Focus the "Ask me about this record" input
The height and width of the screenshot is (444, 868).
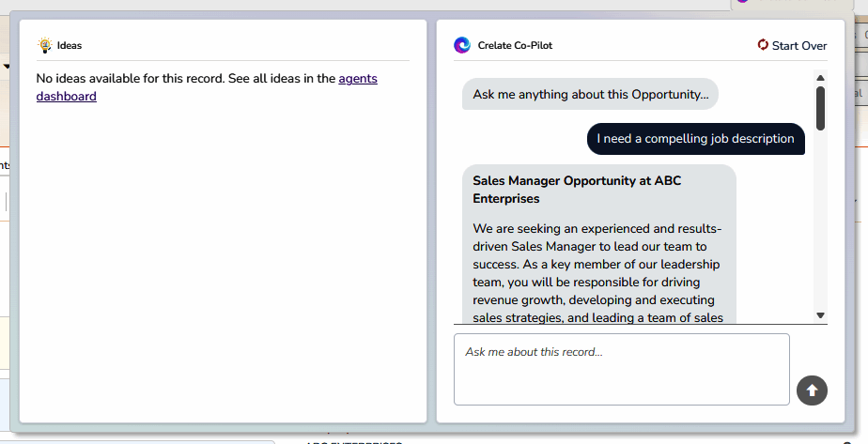[x=621, y=369]
